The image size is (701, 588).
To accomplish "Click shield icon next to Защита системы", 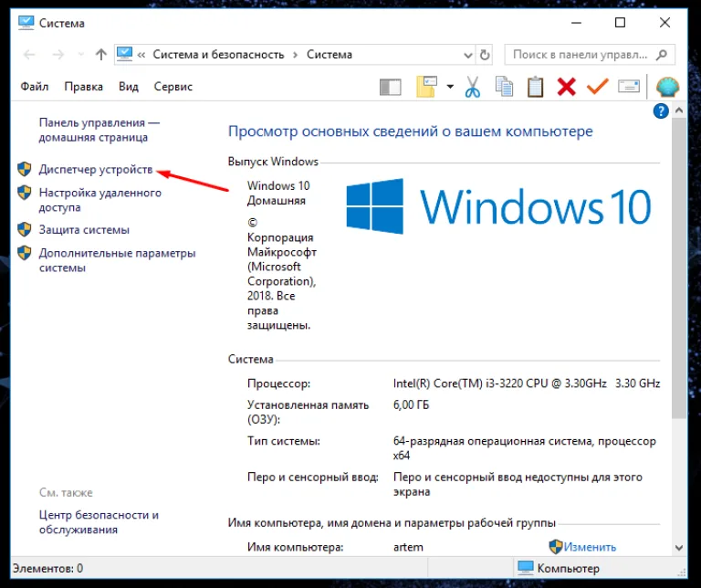I will pos(24,229).
